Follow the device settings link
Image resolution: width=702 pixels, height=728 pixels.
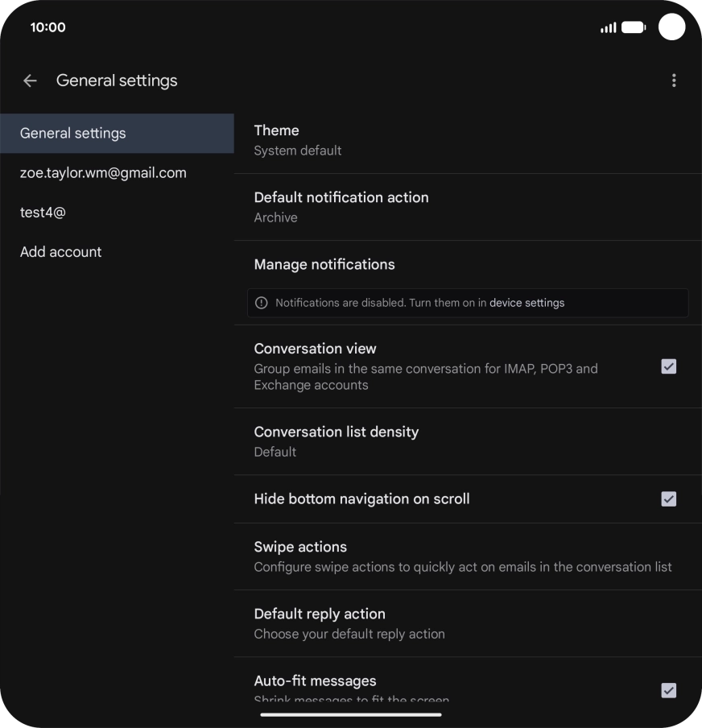pos(526,303)
